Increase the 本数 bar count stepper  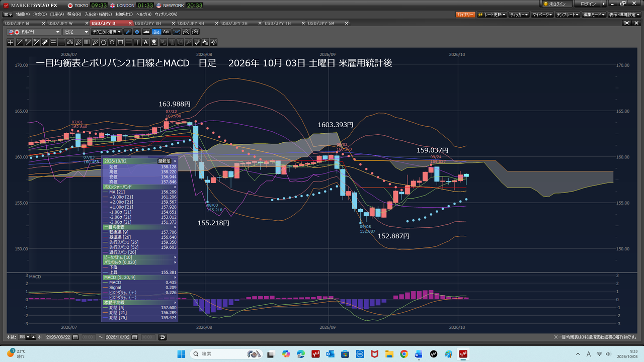click(x=33, y=337)
